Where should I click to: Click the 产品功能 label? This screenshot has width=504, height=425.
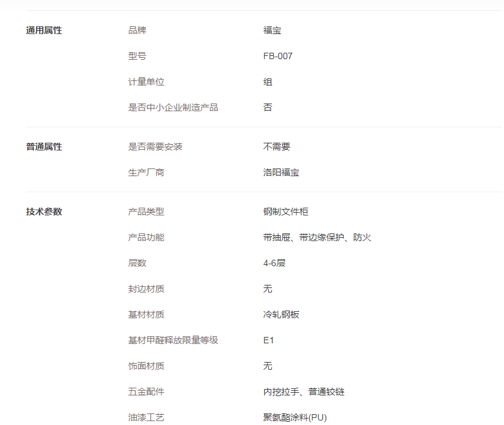click(147, 237)
